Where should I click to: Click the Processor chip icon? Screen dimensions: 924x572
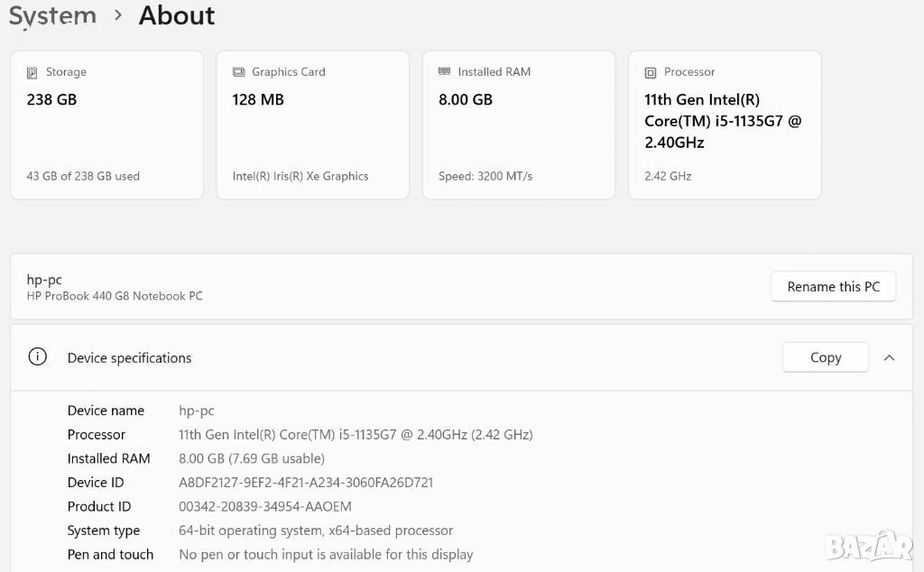point(650,72)
